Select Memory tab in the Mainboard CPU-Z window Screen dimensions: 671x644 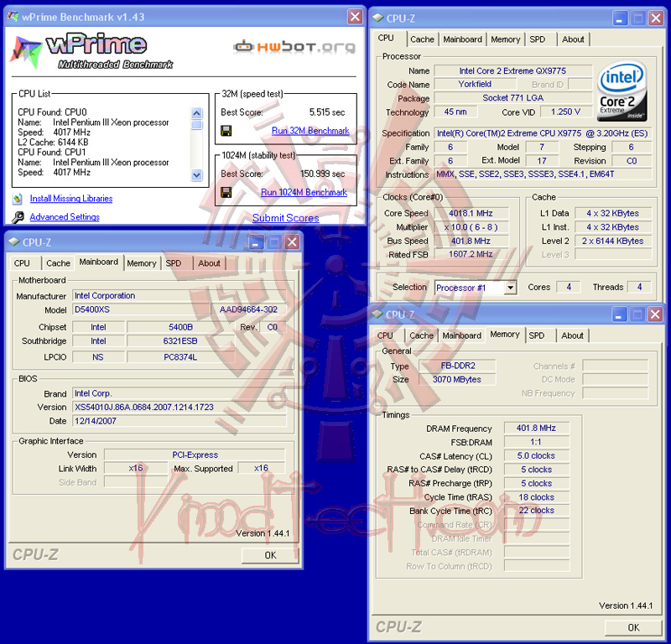pos(141,263)
